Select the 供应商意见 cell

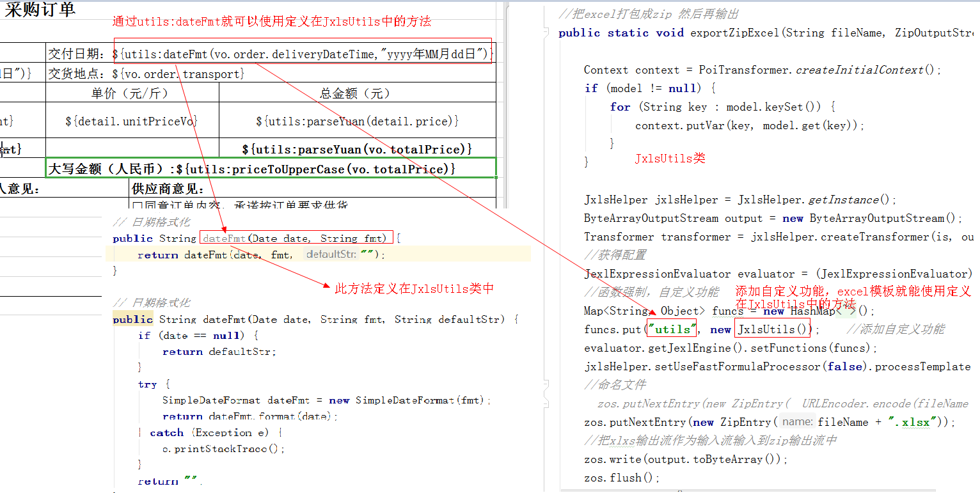[x=312, y=189]
